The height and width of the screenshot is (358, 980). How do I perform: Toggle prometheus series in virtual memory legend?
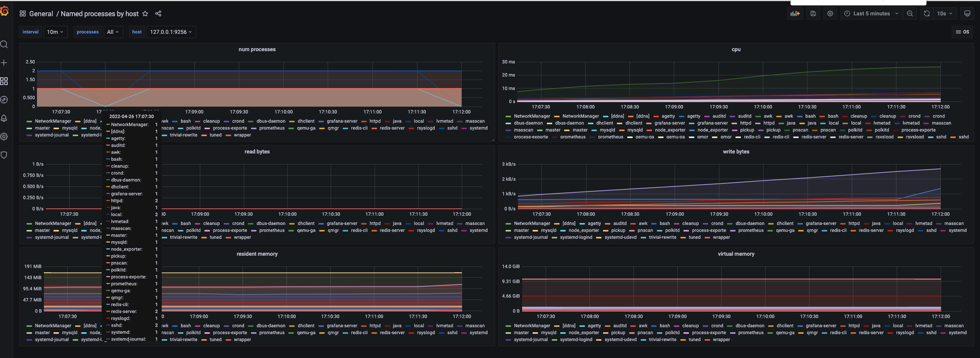pos(751,333)
